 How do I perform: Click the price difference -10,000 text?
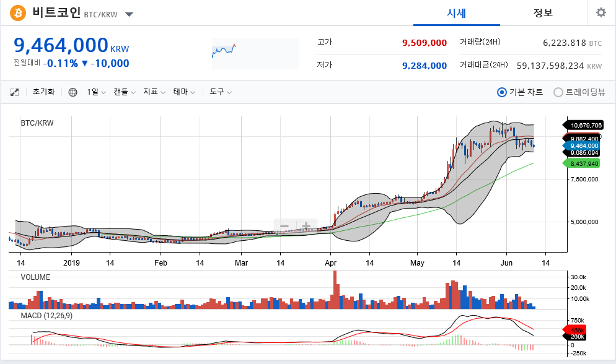[x=110, y=64]
